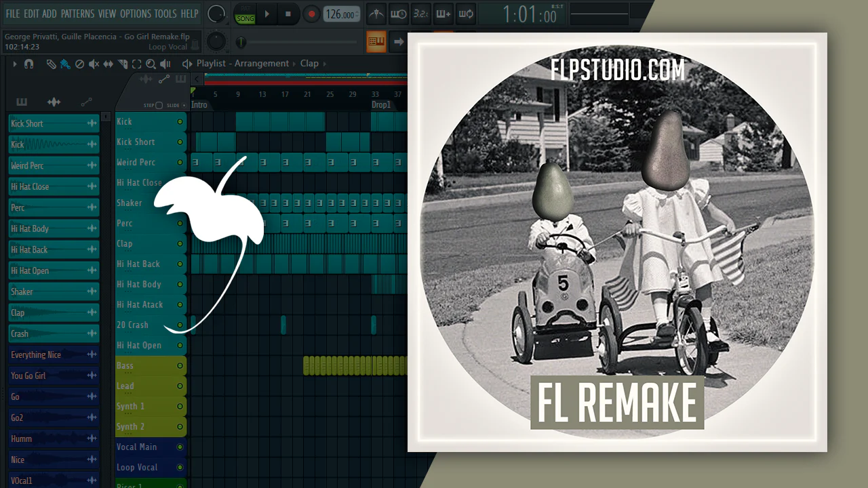Select the Delete tool in playlist toolbar
This screenshot has width=868, height=488.
[x=79, y=64]
